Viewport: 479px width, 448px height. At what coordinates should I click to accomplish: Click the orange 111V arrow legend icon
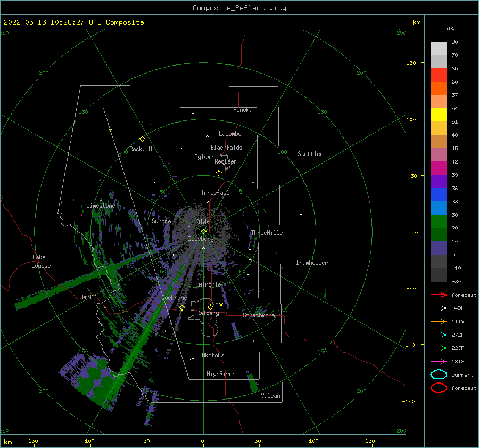click(x=439, y=321)
